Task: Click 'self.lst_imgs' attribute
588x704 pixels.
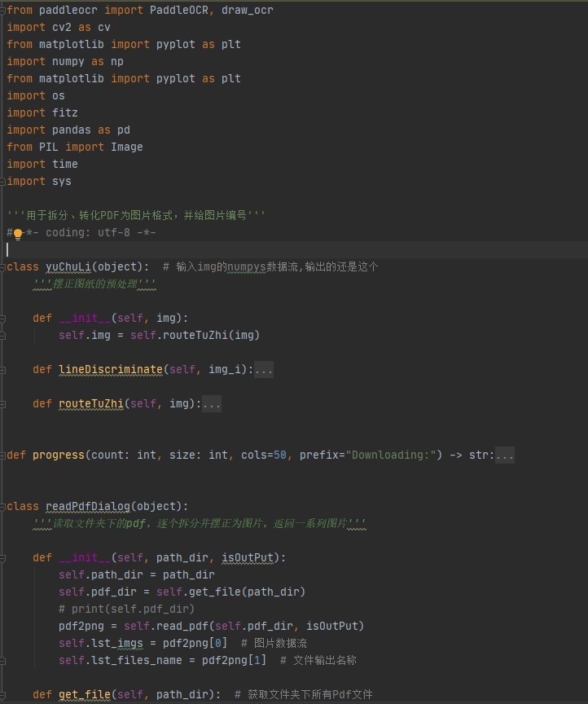Action: (100, 644)
